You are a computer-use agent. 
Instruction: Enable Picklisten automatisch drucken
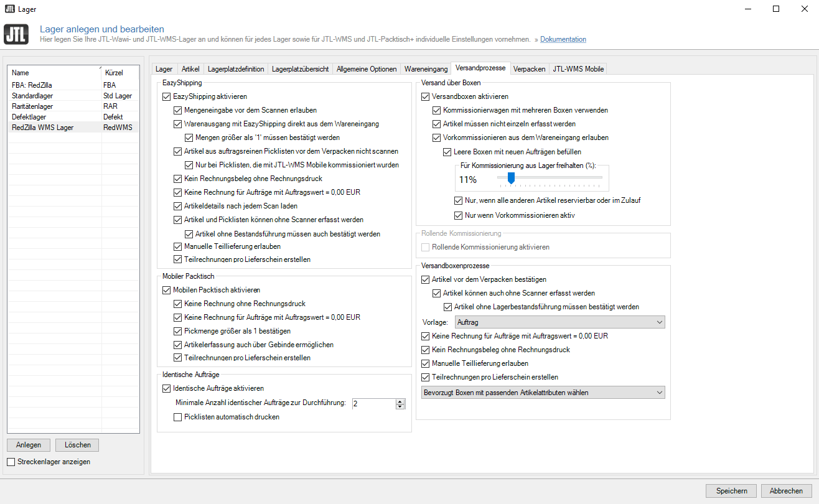(177, 417)
